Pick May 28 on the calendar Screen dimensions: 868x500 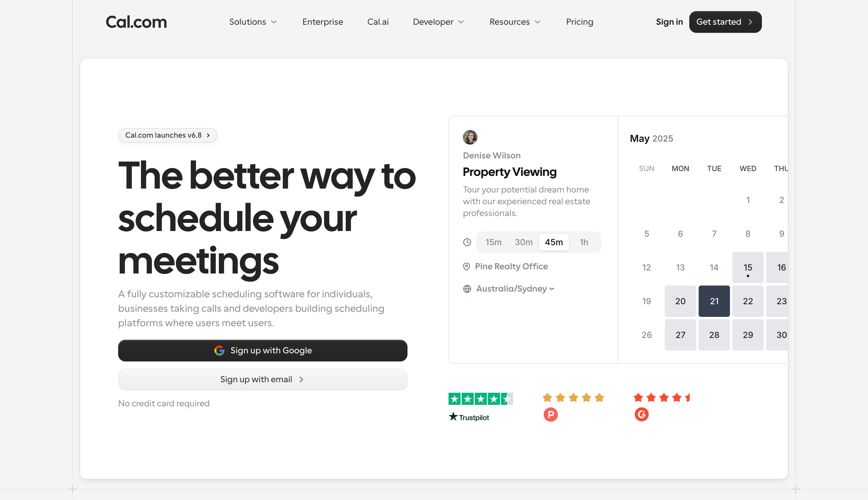click(x=714, y=335)
